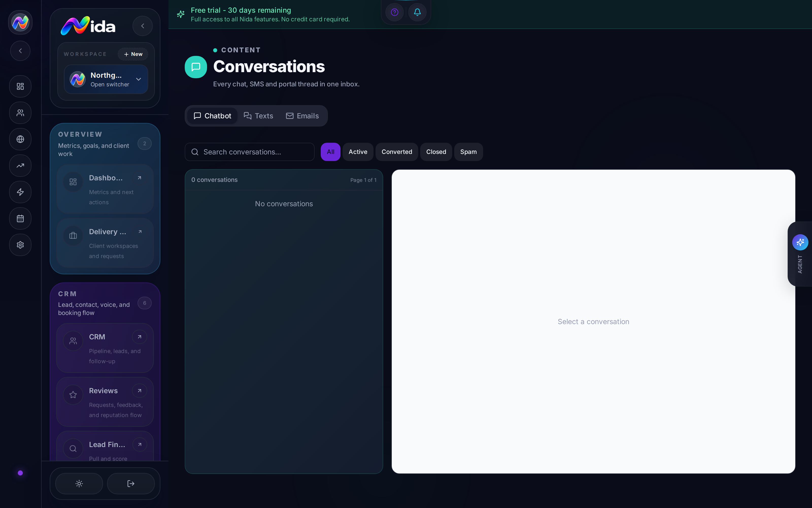
Task: Open the Reviews nav card
Action: (105, 402)
